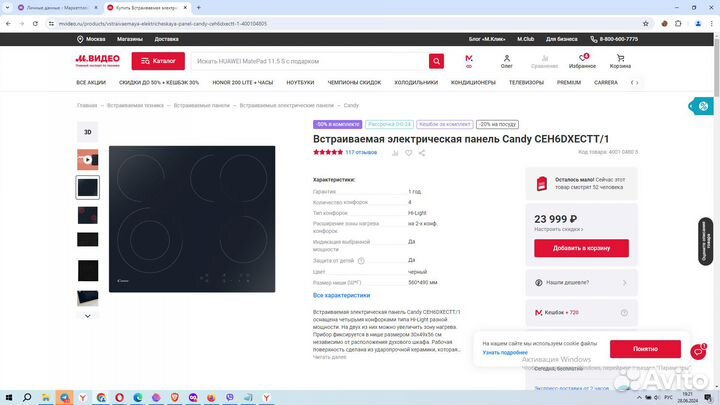Click the Кешбэк за комплект badge
The height and width of the screenshot is (405, 720).
(x=444, y=124)
